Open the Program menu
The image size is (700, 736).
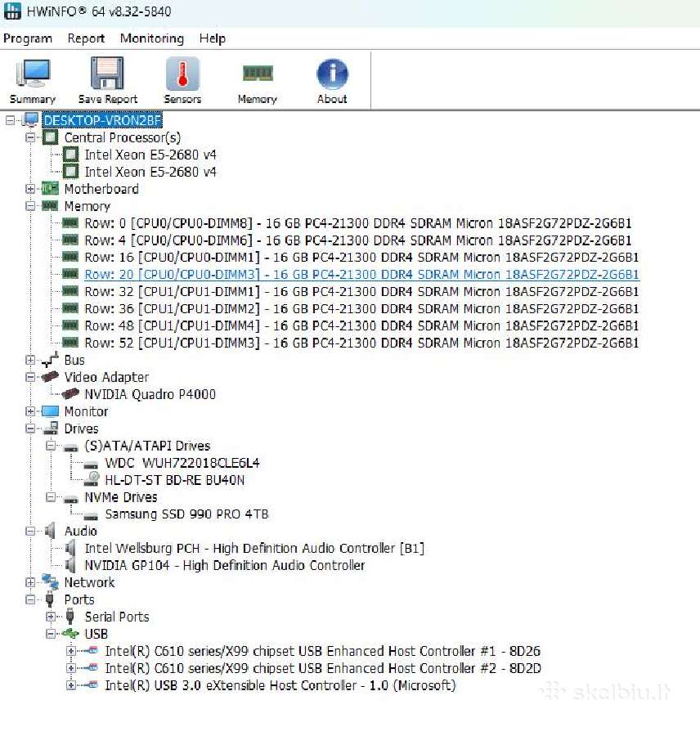(x=28, y=38)
